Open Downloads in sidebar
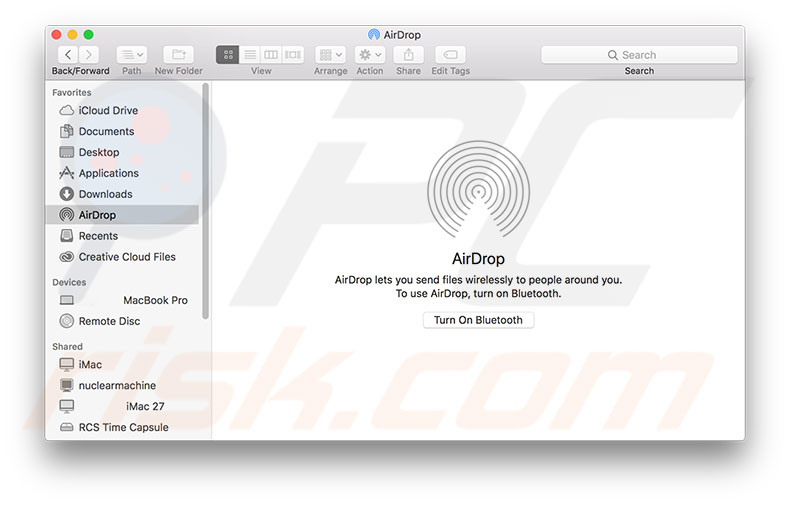This screenshot has height=505, width=790. (122, 194)
